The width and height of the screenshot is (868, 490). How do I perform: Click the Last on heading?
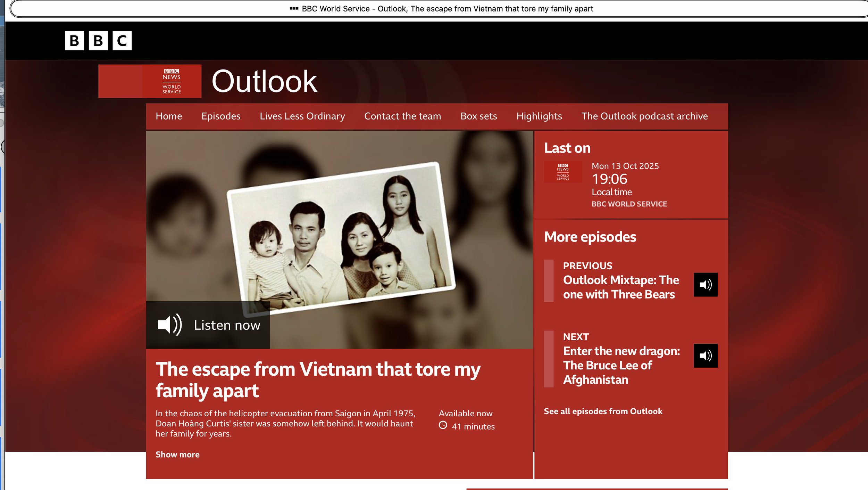pyautogui.click(x=567, y=148)
